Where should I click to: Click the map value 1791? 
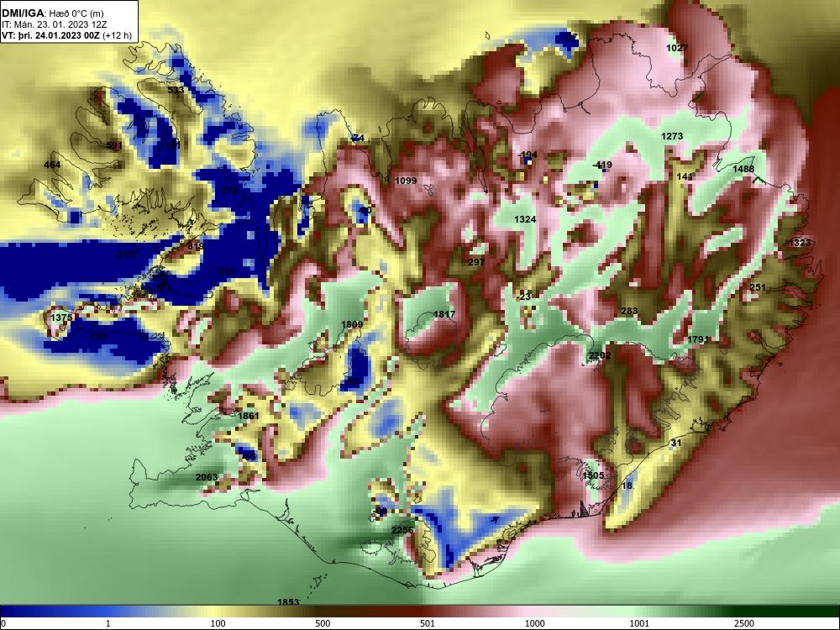(697, 339)
